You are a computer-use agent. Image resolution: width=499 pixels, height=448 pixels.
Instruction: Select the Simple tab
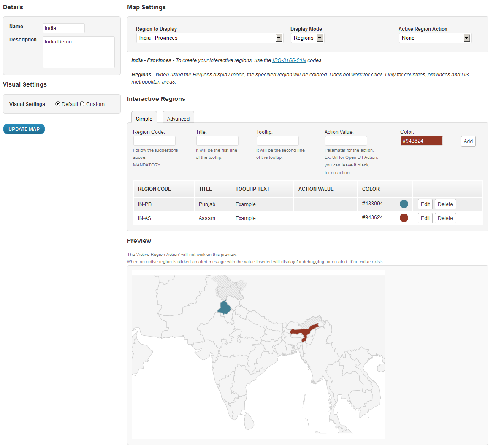pos(144,119)
